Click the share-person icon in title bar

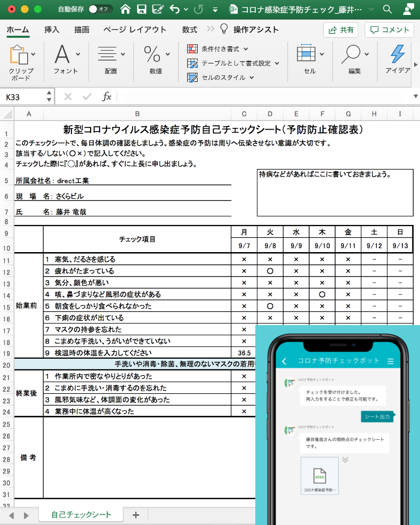(x=408, y=9)
